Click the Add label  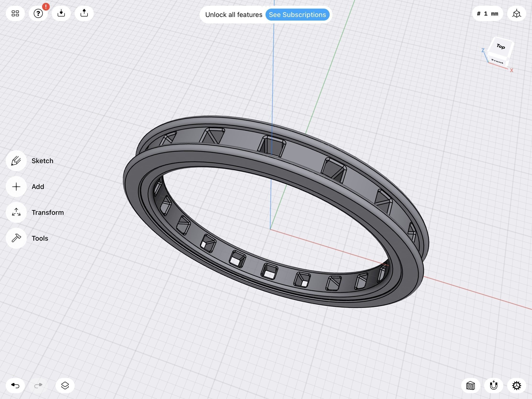[38, 187]
